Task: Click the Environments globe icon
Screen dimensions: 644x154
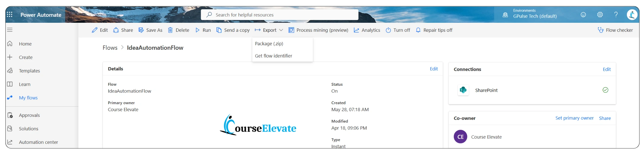Action: click(505, 15)
